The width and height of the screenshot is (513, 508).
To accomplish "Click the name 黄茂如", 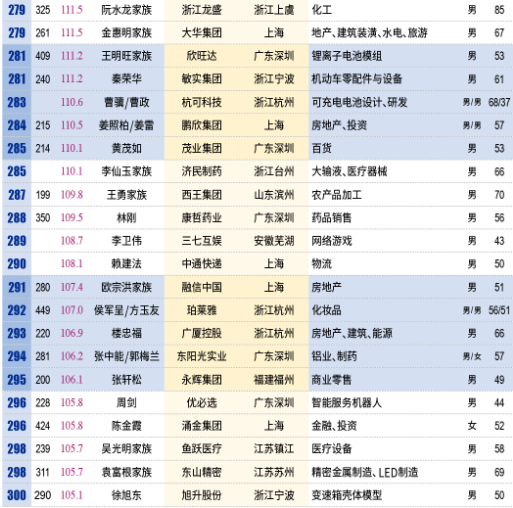I will click(x=127, y=148).
